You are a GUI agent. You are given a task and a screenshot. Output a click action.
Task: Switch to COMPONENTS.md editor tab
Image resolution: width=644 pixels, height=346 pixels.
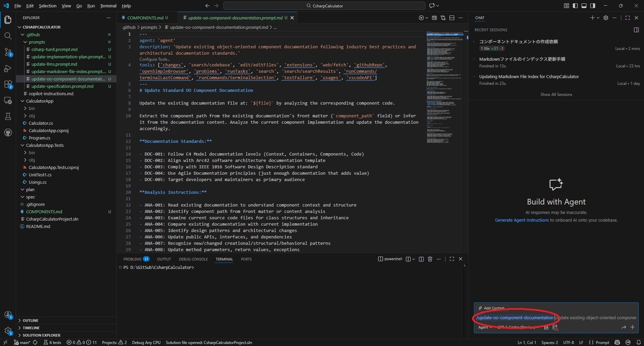(x=147, y=18)
